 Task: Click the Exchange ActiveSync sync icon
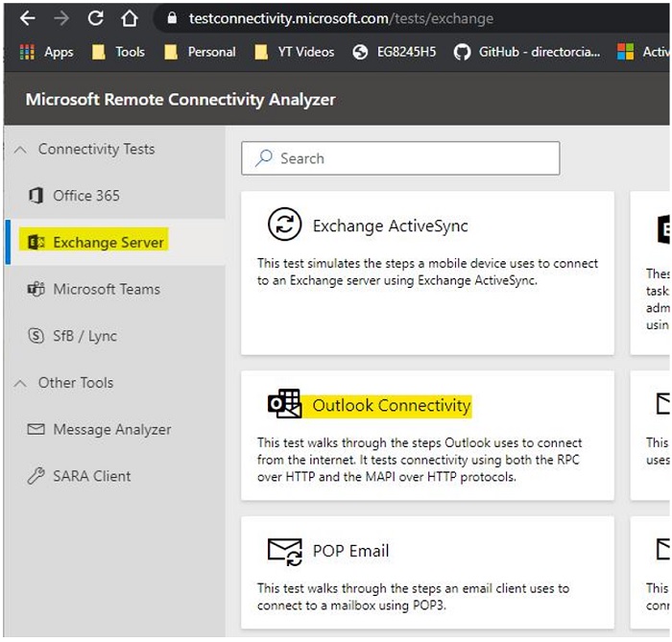tap(284, 224)
